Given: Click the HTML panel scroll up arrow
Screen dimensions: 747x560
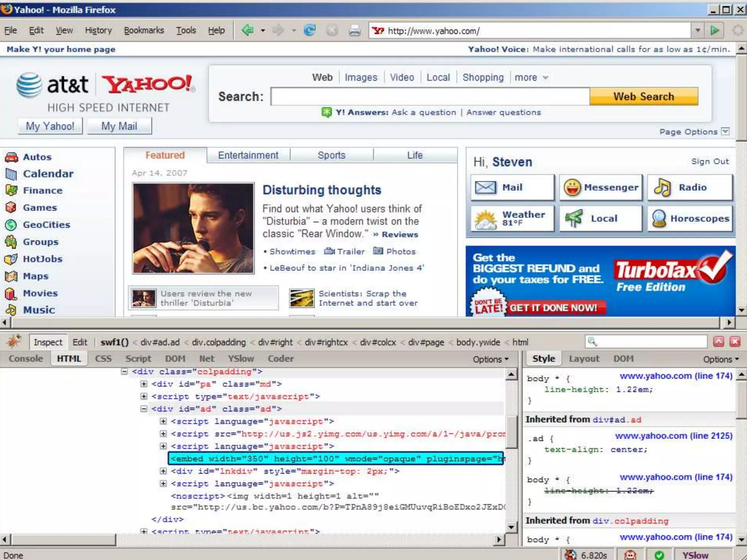Looking at the screenshot, I should [x=511, y=374].
